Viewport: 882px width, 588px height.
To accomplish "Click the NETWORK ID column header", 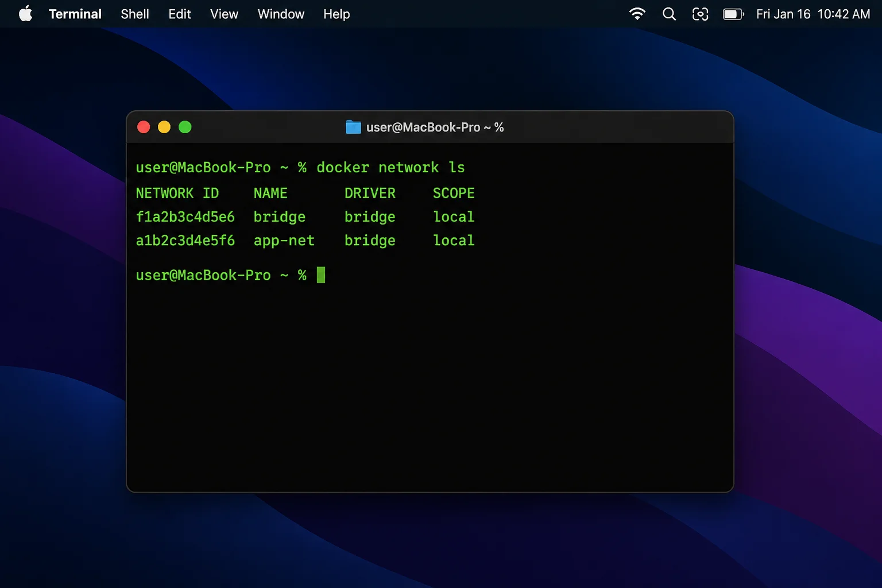I will point(177,193).
